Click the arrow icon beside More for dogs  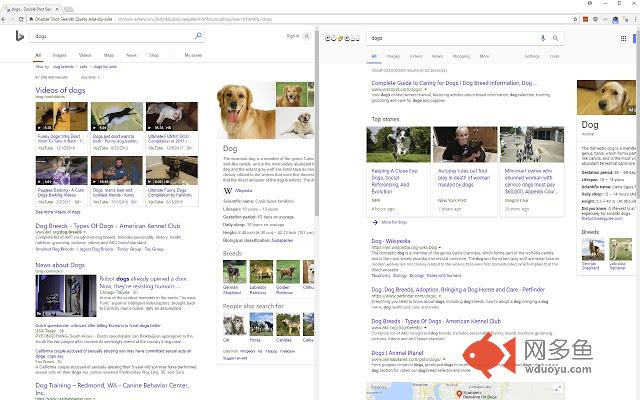[375, 222]
